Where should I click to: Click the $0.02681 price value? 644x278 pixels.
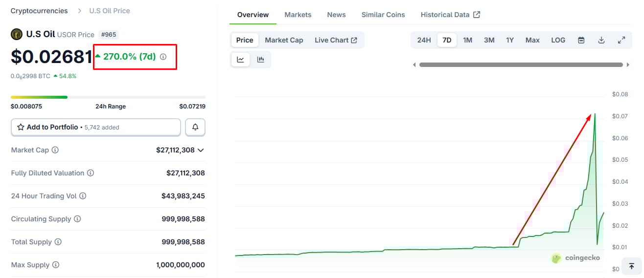[x=51, y=57]
